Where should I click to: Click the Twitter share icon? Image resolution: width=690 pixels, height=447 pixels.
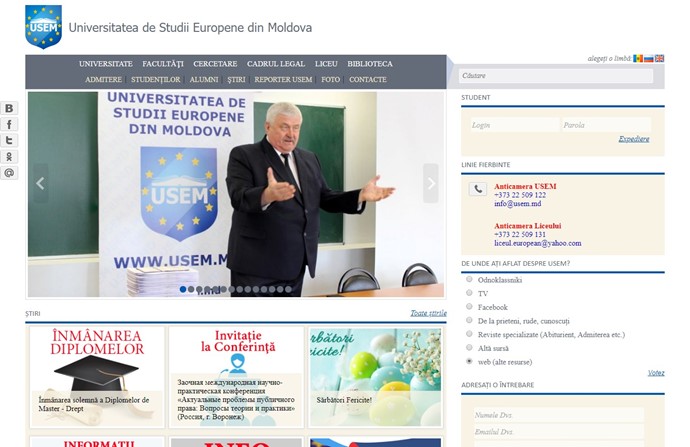(9, 140)
